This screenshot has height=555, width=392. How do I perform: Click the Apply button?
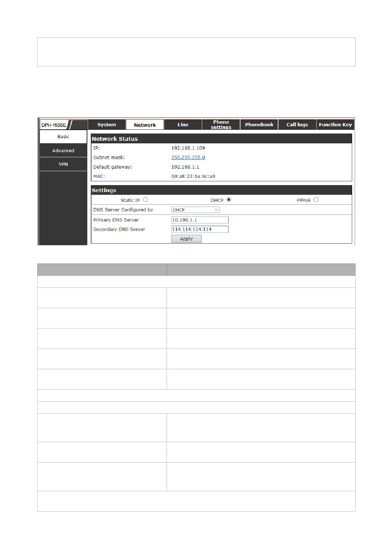(186, 239)
